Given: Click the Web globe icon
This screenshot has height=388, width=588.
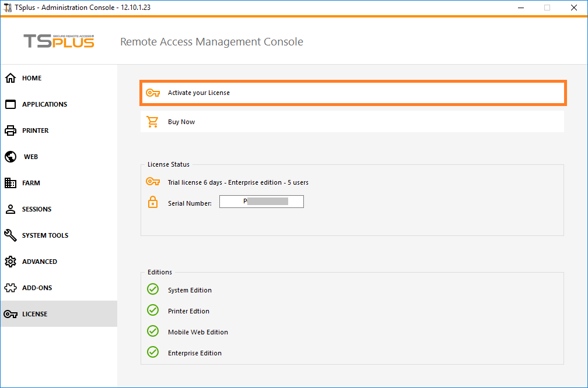Looking at the screenshot, I should pos(10,157).
